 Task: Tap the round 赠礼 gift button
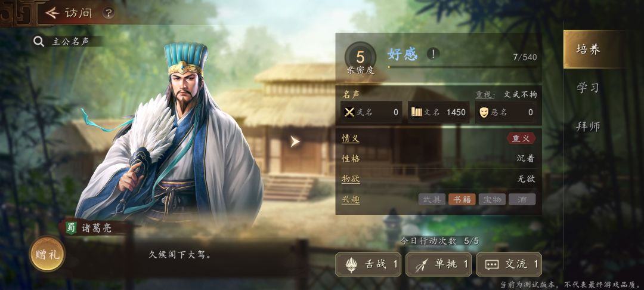coord(47,254)
